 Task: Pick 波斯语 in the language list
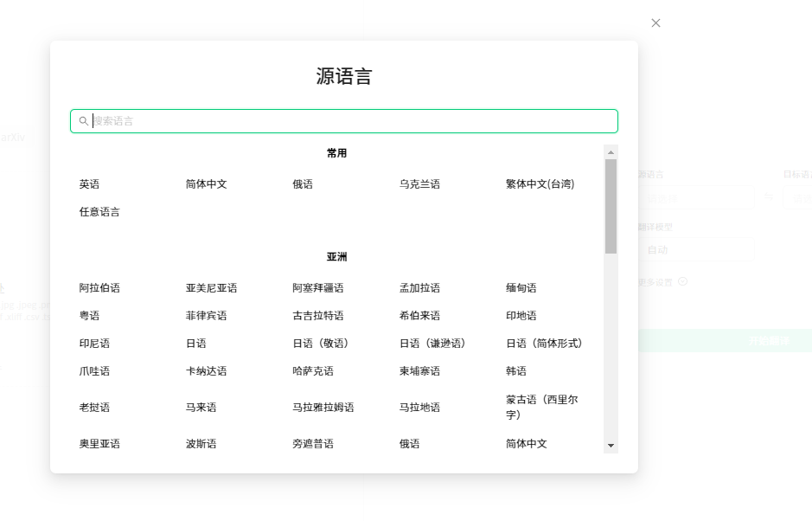(201, 444)
